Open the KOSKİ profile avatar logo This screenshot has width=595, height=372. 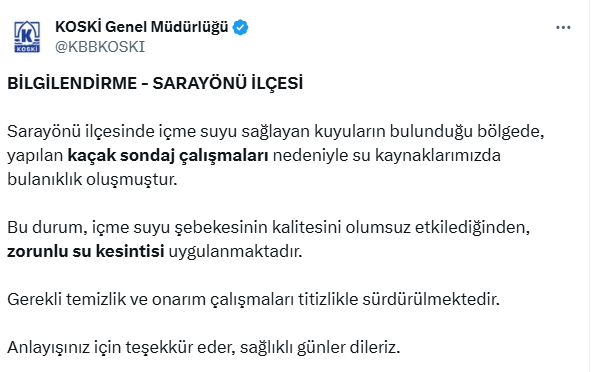[27, 37]
